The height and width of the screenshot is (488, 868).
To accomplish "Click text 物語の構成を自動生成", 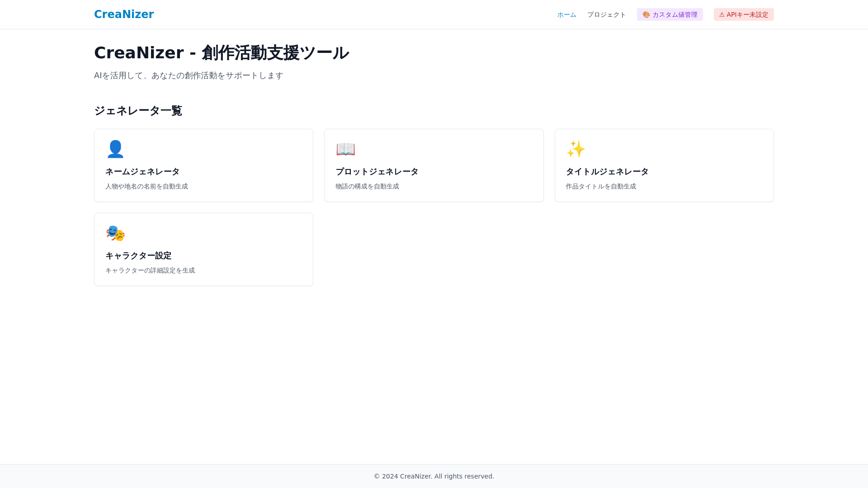I will point(367,186).
